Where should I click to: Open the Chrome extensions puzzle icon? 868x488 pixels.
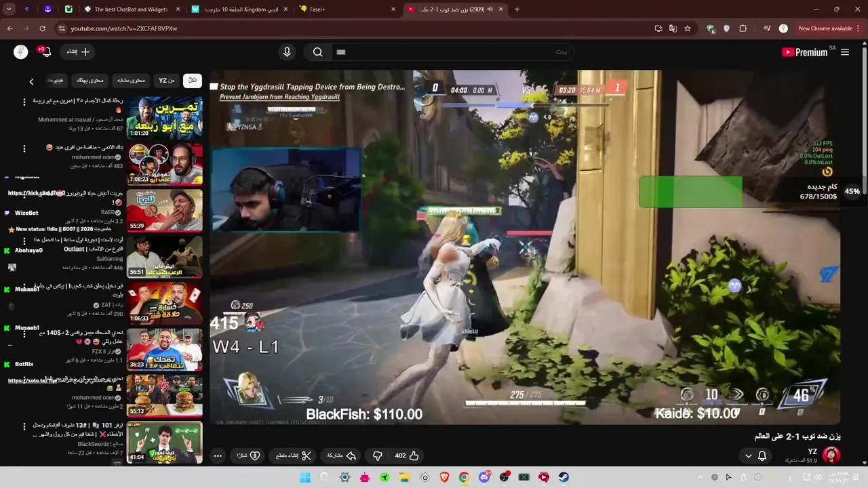point(743,28)
